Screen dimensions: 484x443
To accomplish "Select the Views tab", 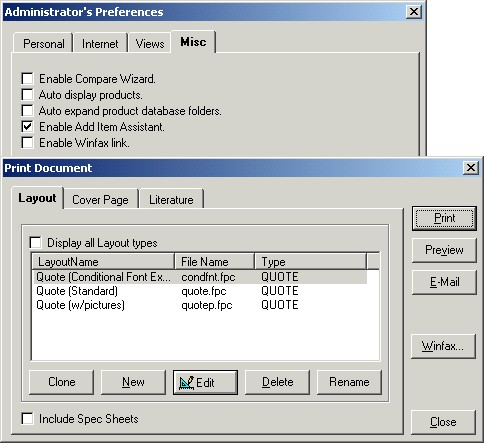I will tap(150, 43).
